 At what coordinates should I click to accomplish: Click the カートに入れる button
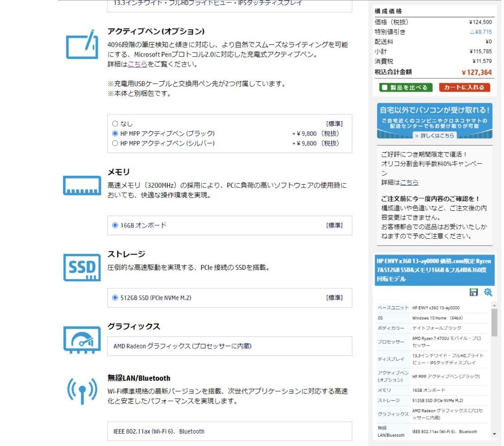[x=465, y=88]
